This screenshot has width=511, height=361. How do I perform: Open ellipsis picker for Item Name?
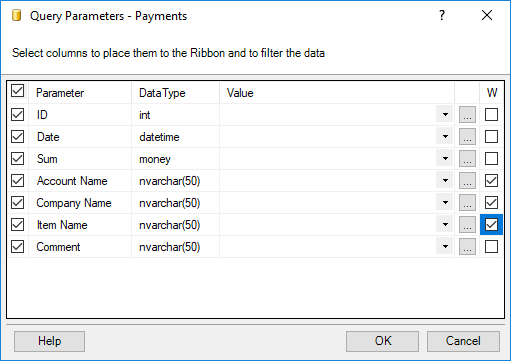tap(467, 225)
